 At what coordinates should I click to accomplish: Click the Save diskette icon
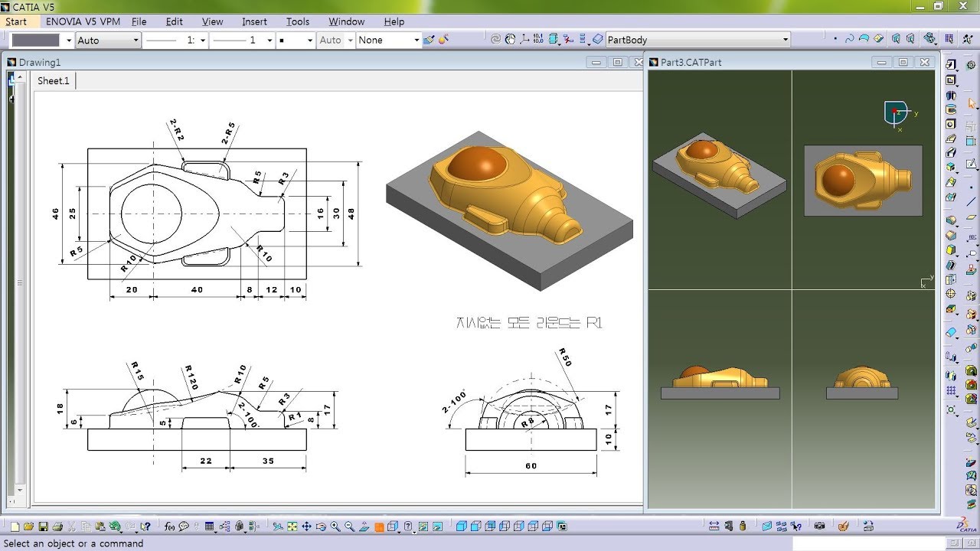point(43,527)
